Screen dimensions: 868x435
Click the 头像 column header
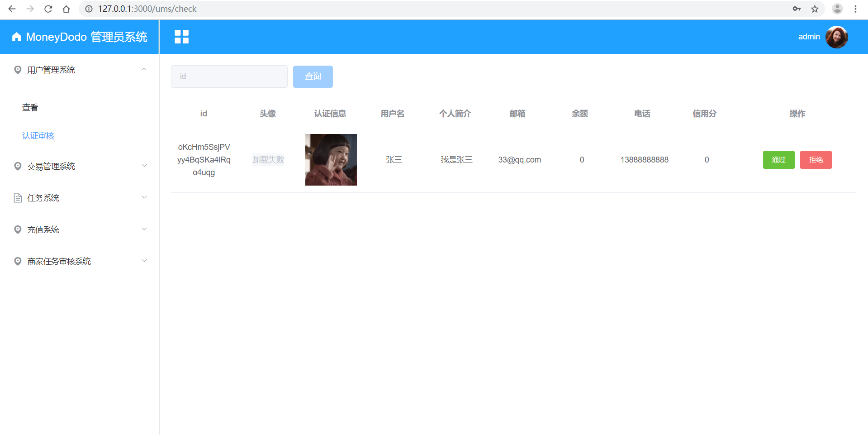click(x=268, y=114)
